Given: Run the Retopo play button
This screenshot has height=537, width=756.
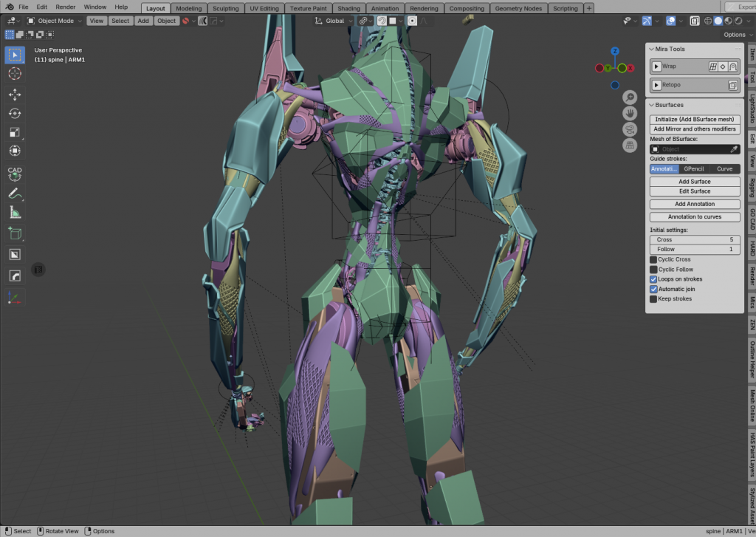Looking at the screenshot, I should point(656,86).
